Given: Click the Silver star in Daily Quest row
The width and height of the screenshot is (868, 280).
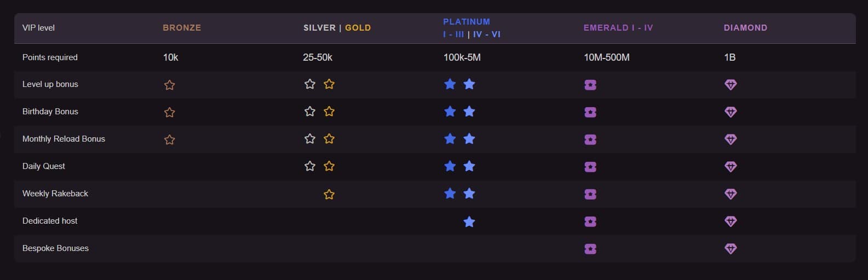Looking at the screenshot, I should (310, 166).
